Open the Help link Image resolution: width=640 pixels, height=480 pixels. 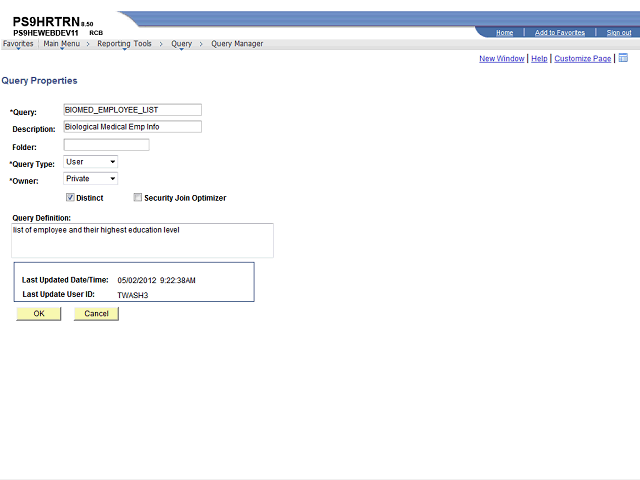539,59
